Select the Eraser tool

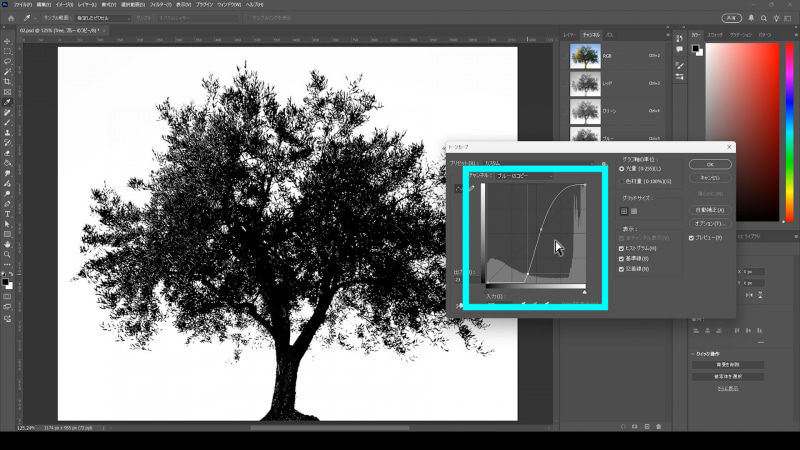[7, 153]
